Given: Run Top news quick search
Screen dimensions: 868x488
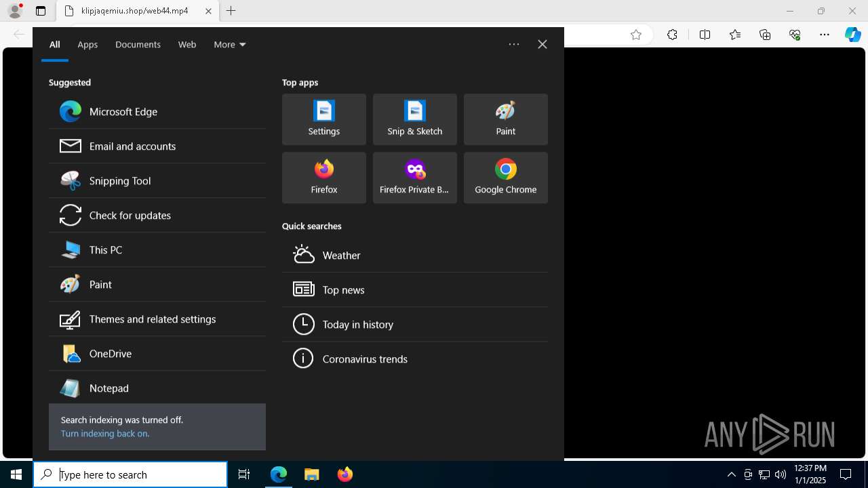Looking at the screenshot, I should click(x=415, y=290).
